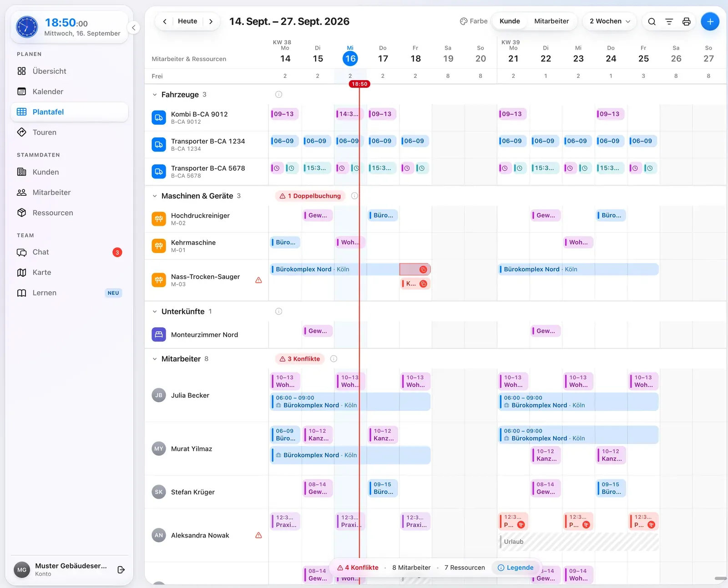Open Aleksandra Nowak's Urlaub entry
Image resolution: width=728 pixels, height=588 pixels.
(x=578, y=542)
